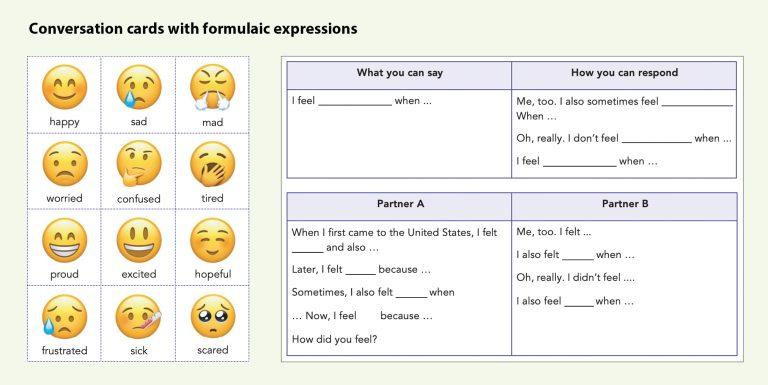The width and height of the screenshot is (768, 385).
Task: Click the confused thinking emoji
Action: tap(139, 164)
